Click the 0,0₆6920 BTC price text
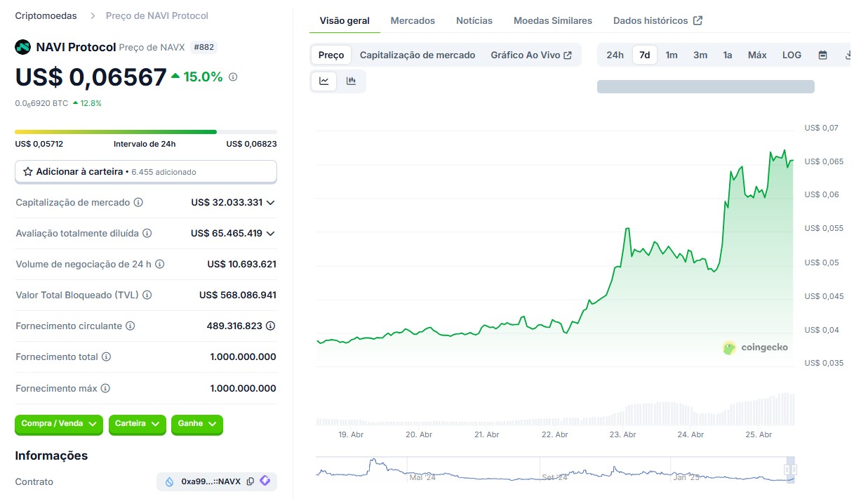Viewport: 868px width, 499px height. pos(41,103)
